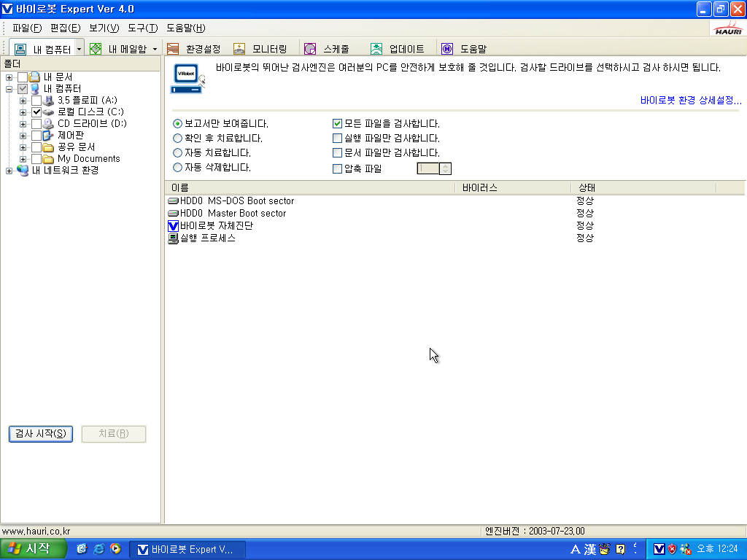This screenshot has width=747, height=560.
Task: Click 바이로봇 Expert taskbar button
Action: (x=187, y=550)
